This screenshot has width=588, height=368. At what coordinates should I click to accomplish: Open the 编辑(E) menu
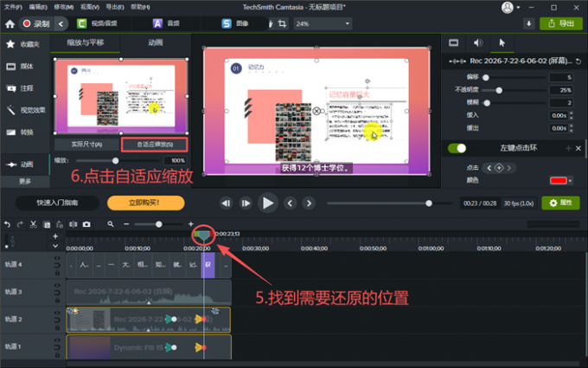click(x=38, y=7)
